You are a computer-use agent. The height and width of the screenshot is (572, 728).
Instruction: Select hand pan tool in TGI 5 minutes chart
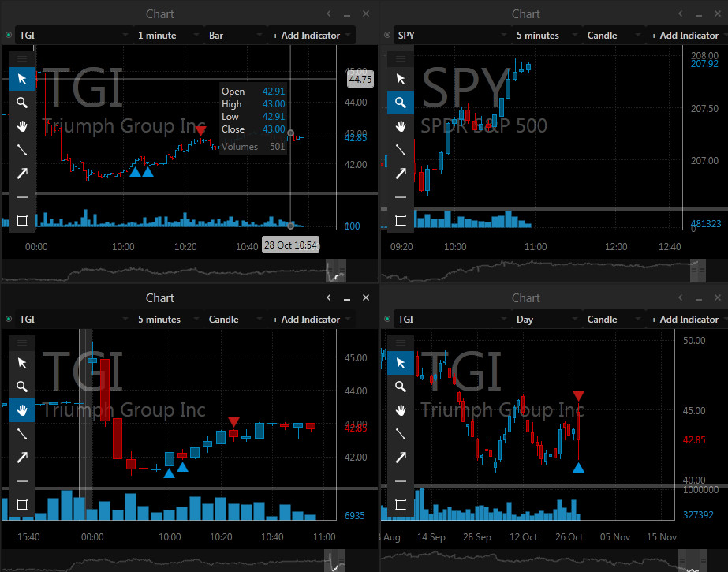(x=22, y=410)
